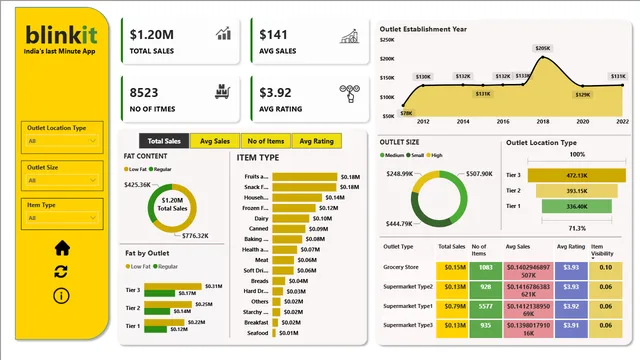Click the $3.92 Avg Rating card
This screenshot has width=640, height=360.
(310, 99)
